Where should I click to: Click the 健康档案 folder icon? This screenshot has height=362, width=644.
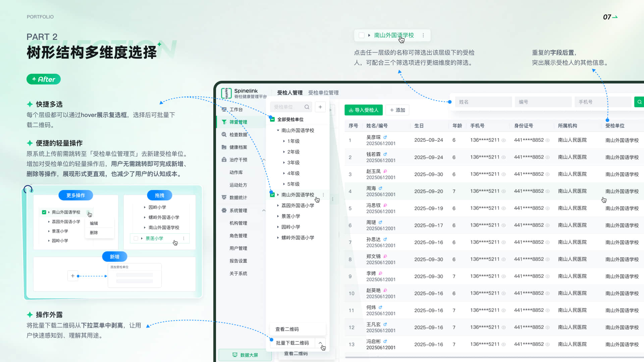224,147
